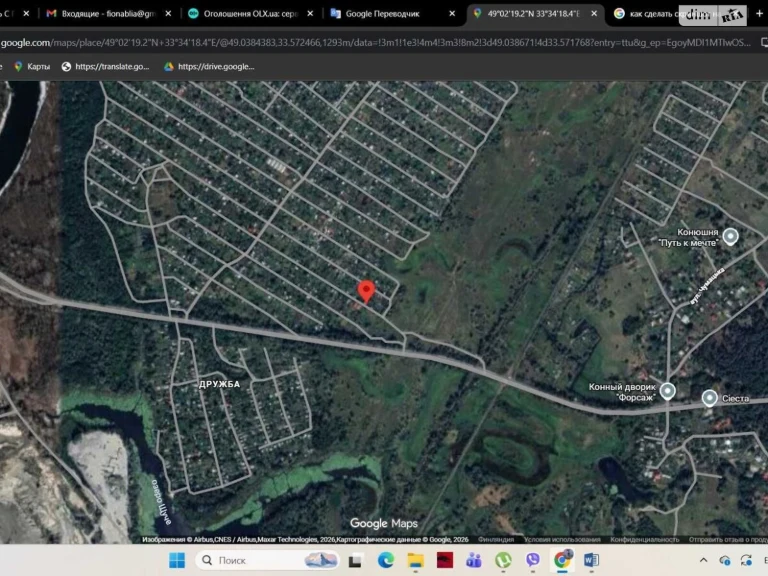Expand the system tray hidden icons chevron
Viewport: 768px width, 576px height.
703,560
